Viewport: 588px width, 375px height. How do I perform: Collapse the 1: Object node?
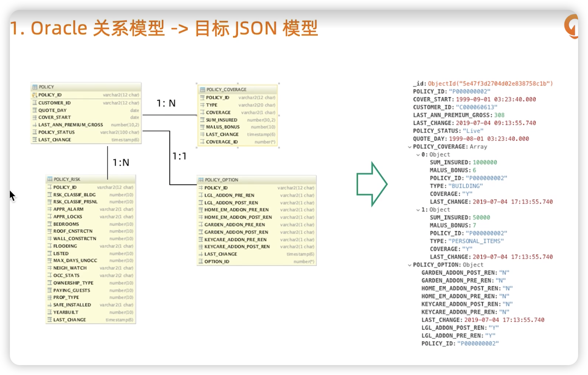pos(418,210)
